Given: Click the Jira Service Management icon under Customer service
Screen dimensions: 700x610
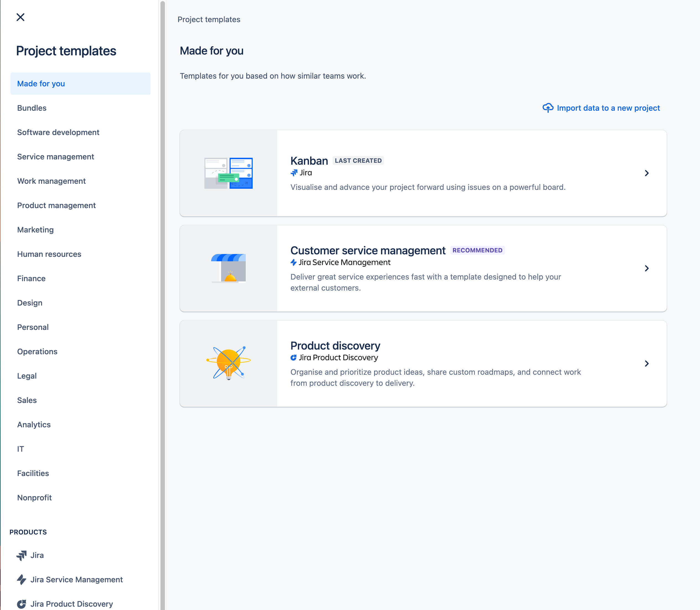Looking at the screenshot, I should (294, 262).
